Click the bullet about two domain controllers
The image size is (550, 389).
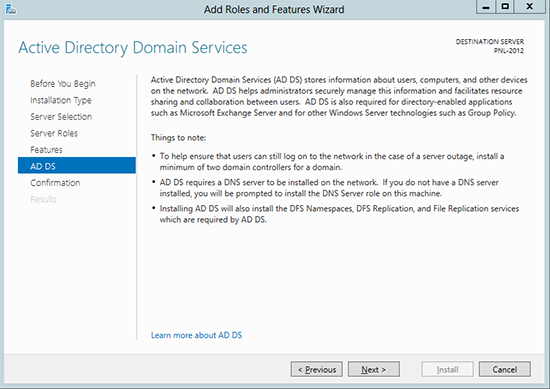click(332, 162)
